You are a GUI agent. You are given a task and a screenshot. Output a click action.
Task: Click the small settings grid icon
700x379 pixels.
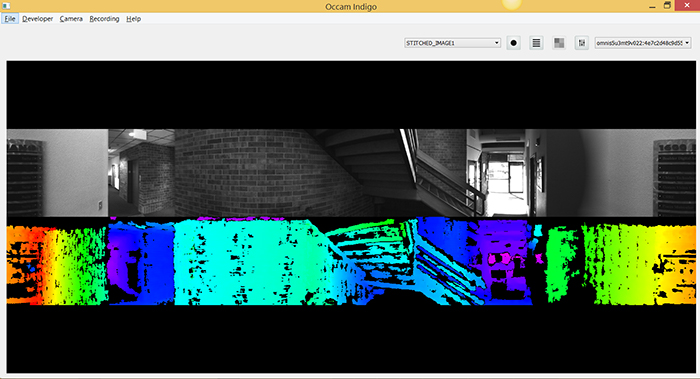coord(582,43)
